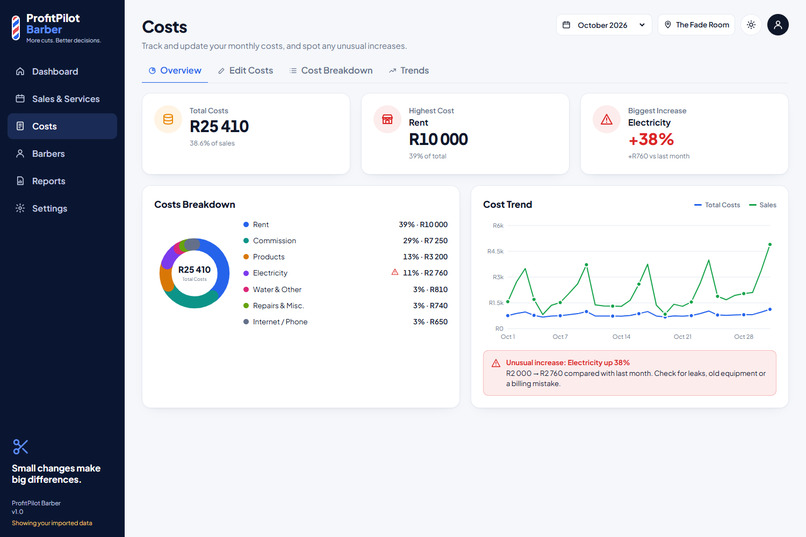The height and width of the screenshot is (537, 806).
Task: Click the Highest Cost Rent R10 000 card
Action: (465, 134)
